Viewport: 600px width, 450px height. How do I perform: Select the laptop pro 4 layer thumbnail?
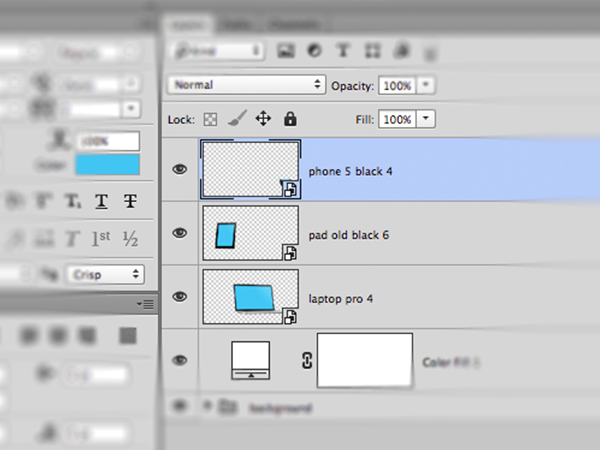coord(250,297)
